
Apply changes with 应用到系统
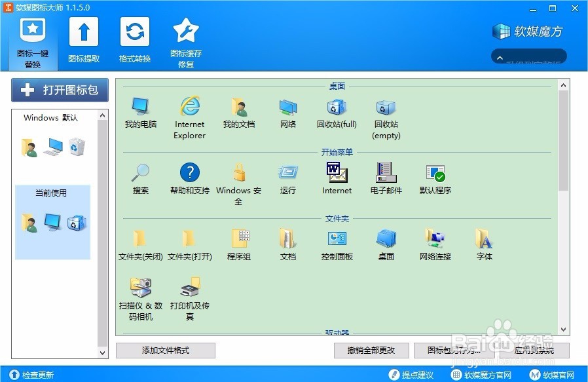coord(537,351)
